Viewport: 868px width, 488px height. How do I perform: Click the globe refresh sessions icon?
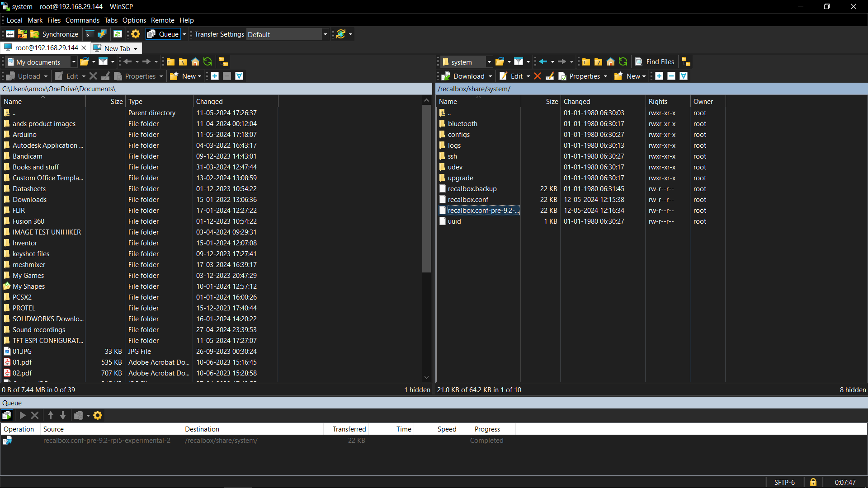pyautogui.click(x=341, y=34)
